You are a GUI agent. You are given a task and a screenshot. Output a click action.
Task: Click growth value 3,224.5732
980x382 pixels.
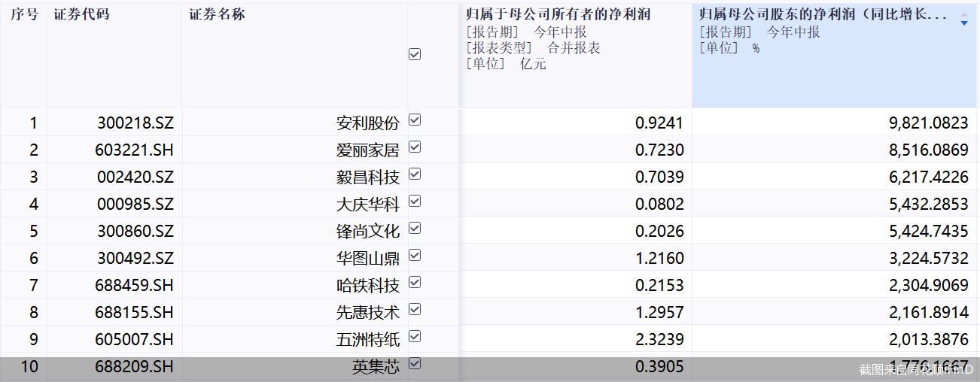(929, 259)
